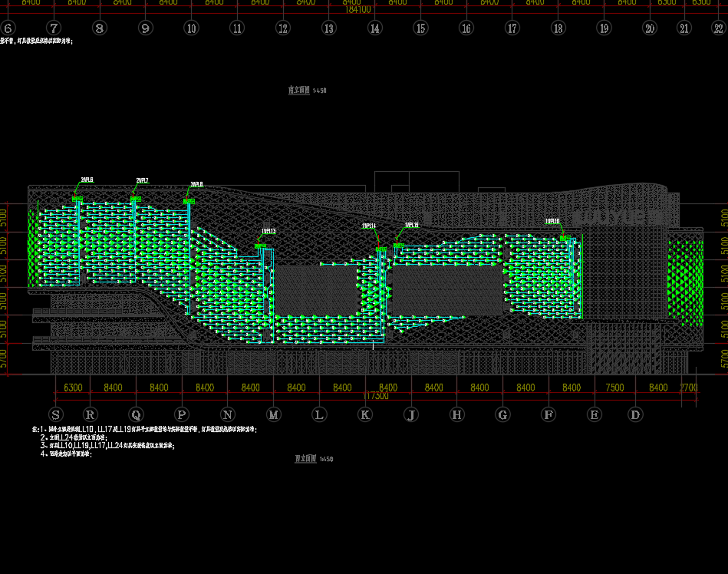Click the 1WPL13 callout label
This screenshot has height=574, width=728.
coord(268,231)
